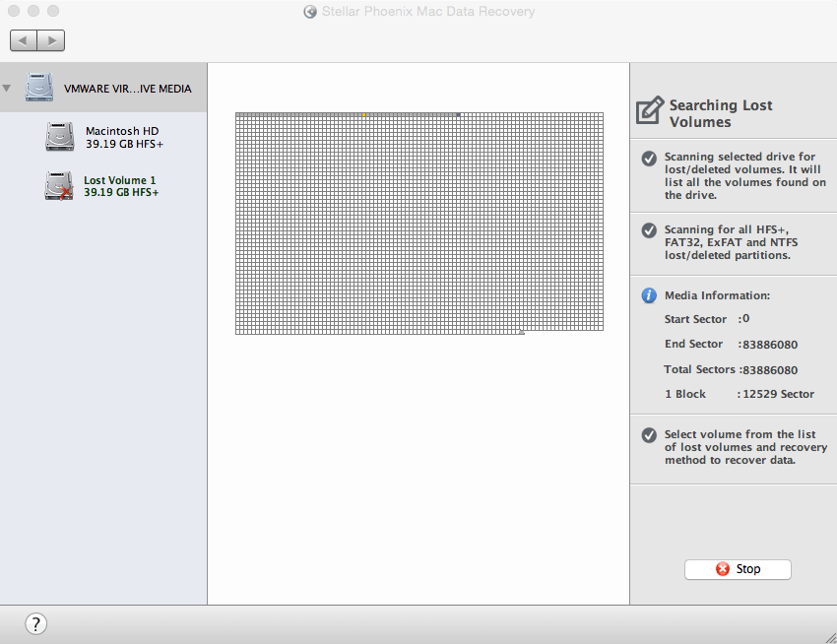Click the window resize grip corner
Viewport: 837px width, 644px height.
click(830, 637)
